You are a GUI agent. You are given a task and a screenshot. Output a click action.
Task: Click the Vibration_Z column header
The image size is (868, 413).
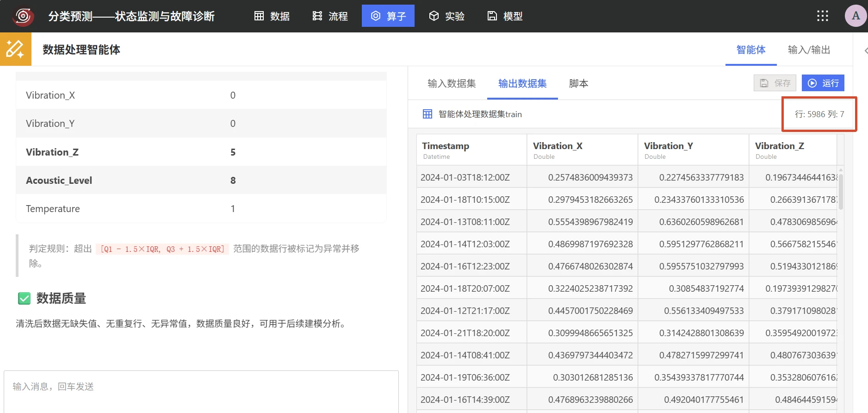coord(793,150)
